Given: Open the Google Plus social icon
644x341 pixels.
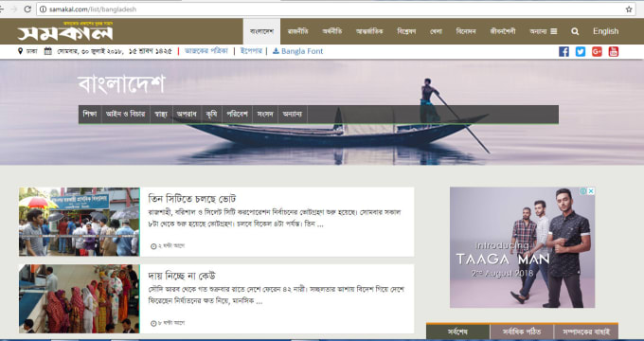Looking at the screenshot, I should (597, 51).
